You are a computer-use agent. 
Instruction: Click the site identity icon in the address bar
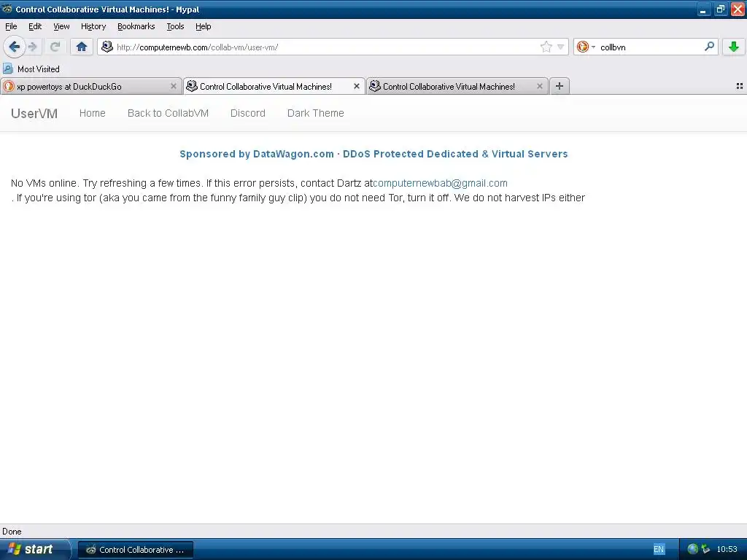pyautogui.click(x=107, y=47)
